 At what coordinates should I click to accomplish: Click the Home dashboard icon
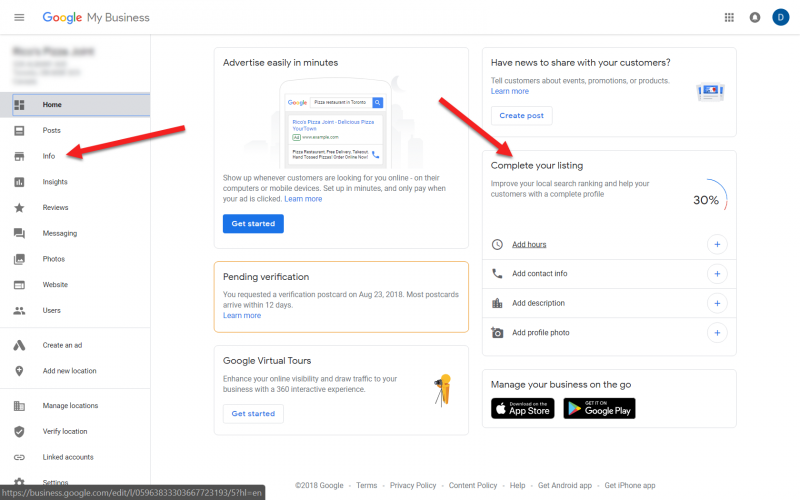pyautogui.click(x=19, y=105)
